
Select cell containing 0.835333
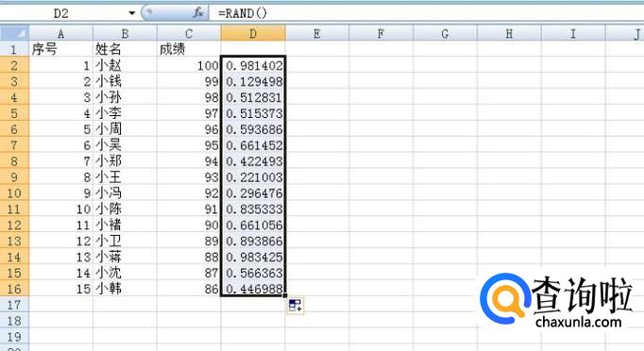[253, 209]
